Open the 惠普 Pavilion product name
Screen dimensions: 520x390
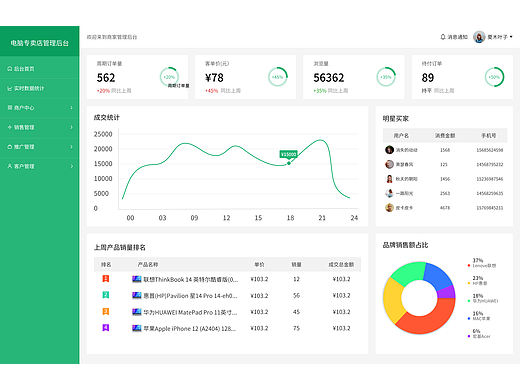[190, 296]
